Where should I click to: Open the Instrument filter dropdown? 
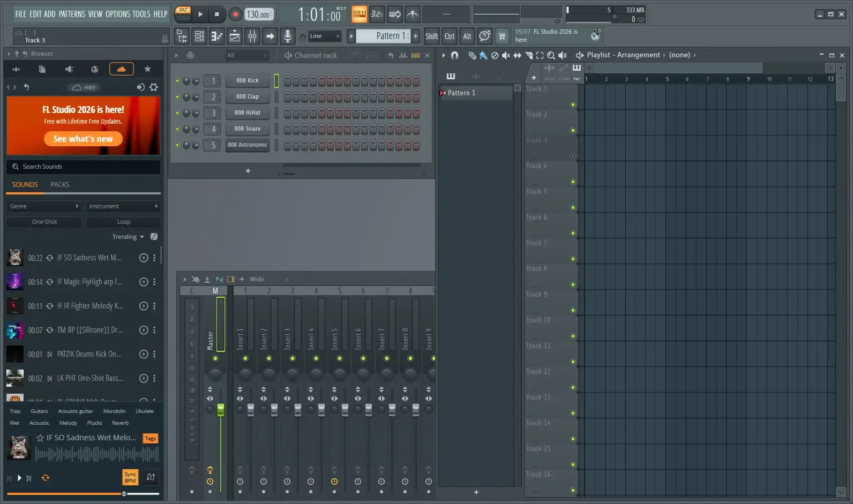coord(123,206)
